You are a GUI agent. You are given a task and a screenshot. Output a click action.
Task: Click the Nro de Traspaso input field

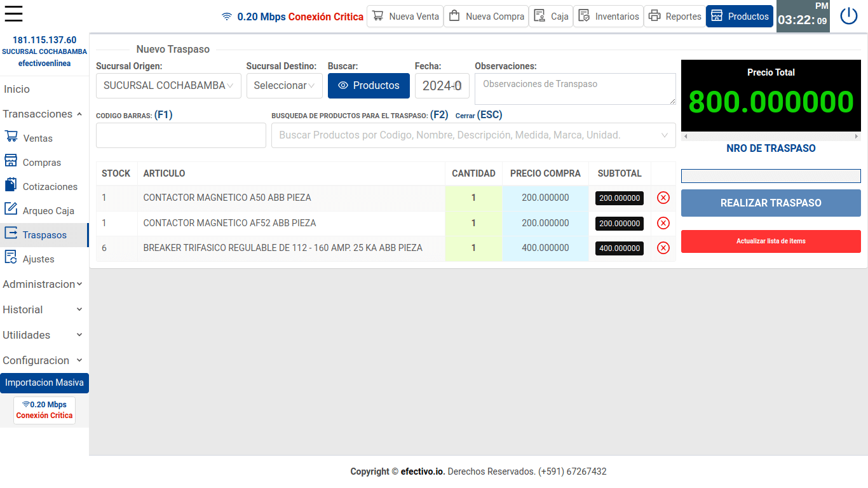coord(771,176)
